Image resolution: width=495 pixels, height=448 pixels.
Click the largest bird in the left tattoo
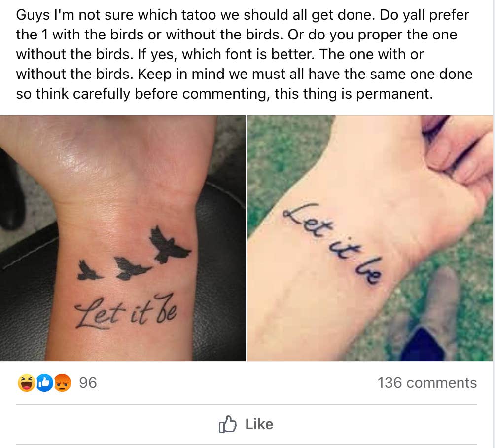pos(168,245)
